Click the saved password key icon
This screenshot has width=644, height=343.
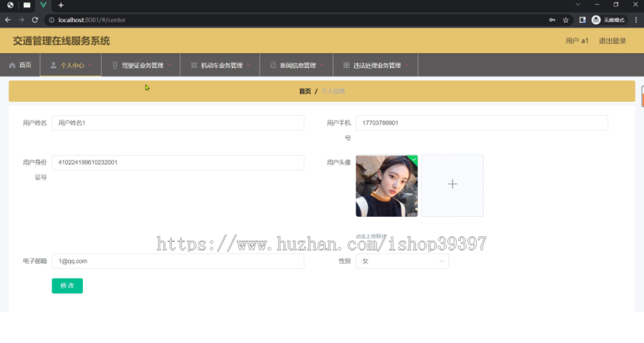pyautogui.click(x=552, y=20)
